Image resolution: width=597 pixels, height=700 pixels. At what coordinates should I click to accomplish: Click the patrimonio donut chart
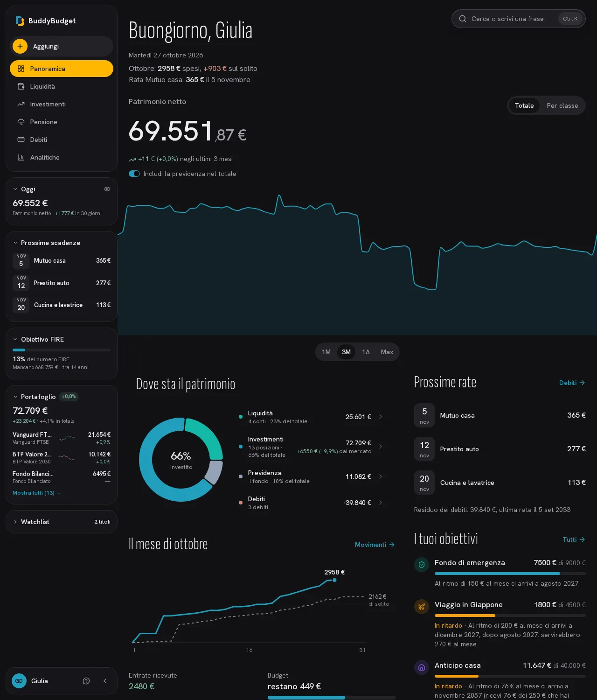pos(181,460)
